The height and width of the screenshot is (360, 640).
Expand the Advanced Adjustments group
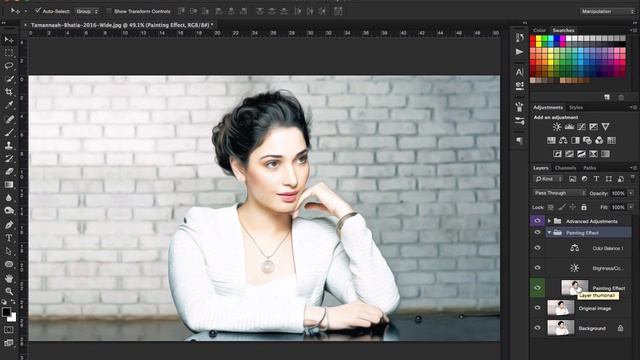549,221
